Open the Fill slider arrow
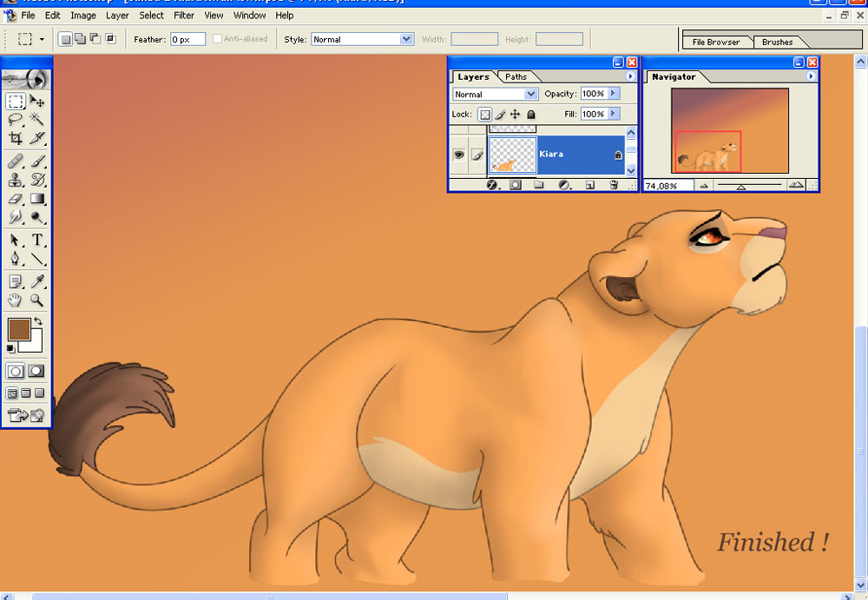 tap(614, 114)
